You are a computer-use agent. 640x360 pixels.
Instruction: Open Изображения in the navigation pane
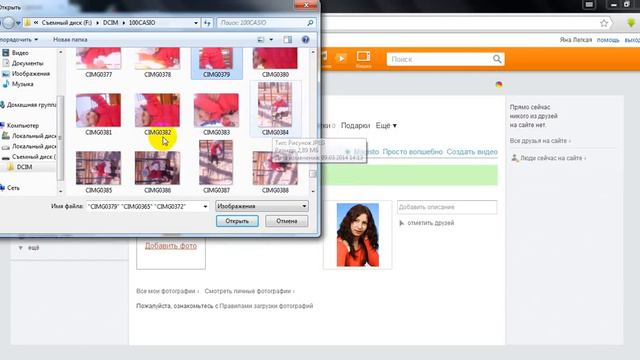(31, 73)
